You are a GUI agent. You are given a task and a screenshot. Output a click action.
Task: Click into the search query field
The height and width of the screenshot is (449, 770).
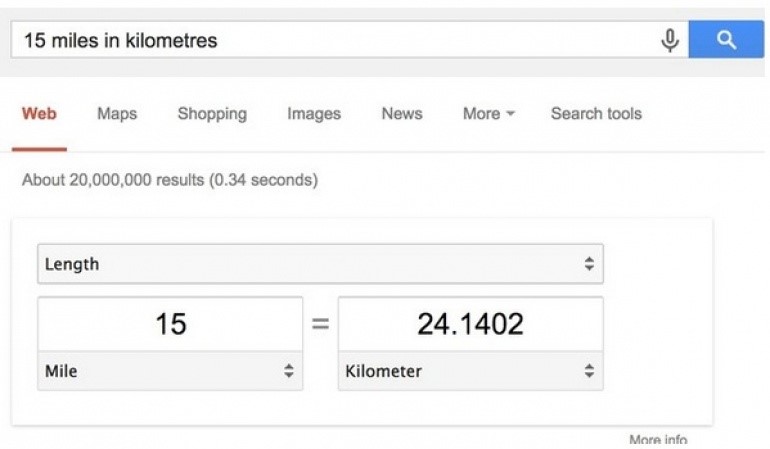click(x=330, y=40)
